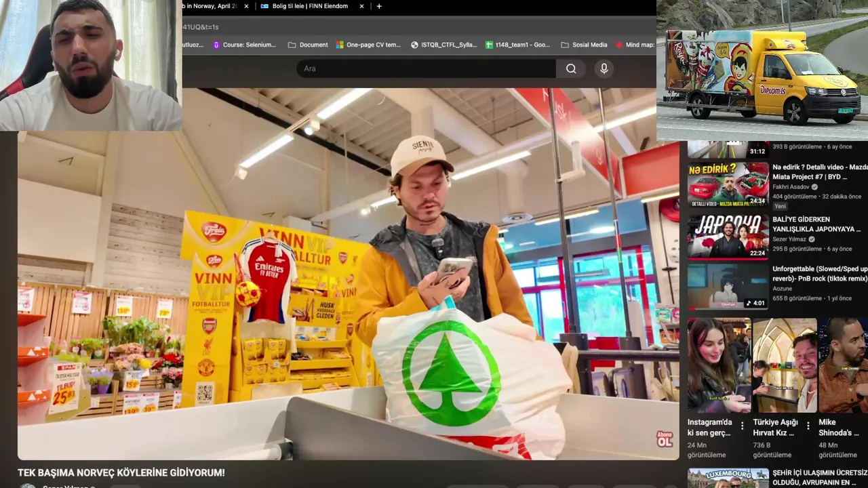The image size is (868, 488).
Task: Open "BALI'YE GIDERKEN YANLIŞLIKLA JAPONYA'YA" video title
Action: click(816, 224)
